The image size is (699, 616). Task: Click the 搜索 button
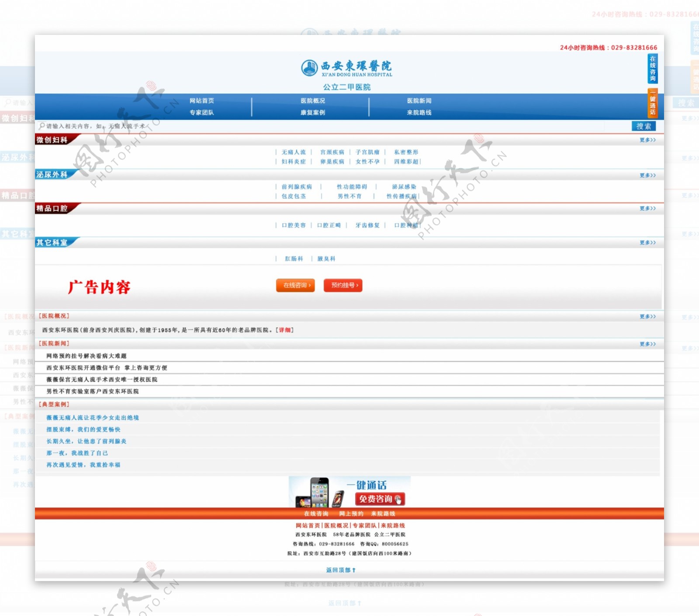click(x=644, y=126)
